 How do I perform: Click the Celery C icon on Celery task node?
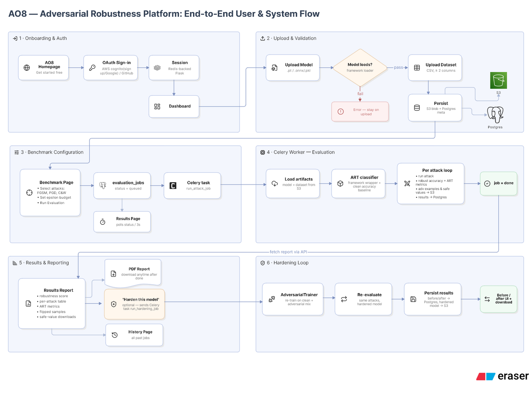[173, 186]
